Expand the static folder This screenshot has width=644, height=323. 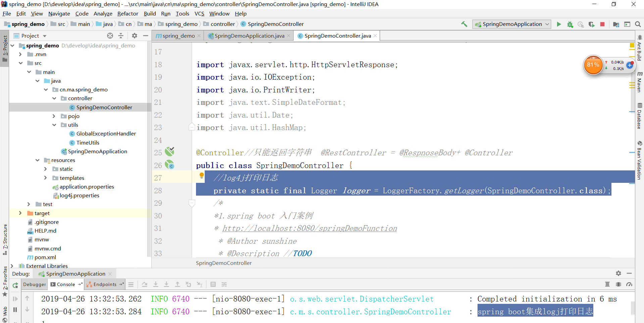pos(45,169)
